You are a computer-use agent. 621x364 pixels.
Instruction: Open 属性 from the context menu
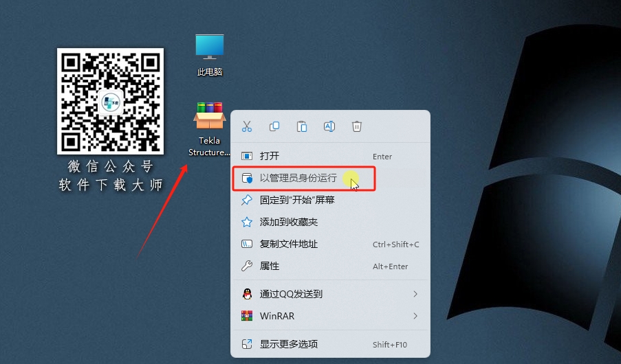[330, 266]
